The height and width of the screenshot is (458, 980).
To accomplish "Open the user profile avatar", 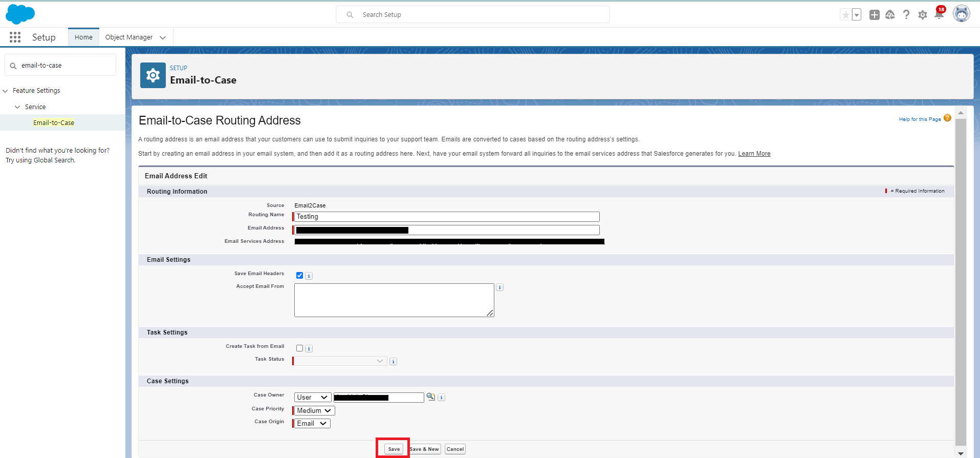I will [x=961, y=14].
